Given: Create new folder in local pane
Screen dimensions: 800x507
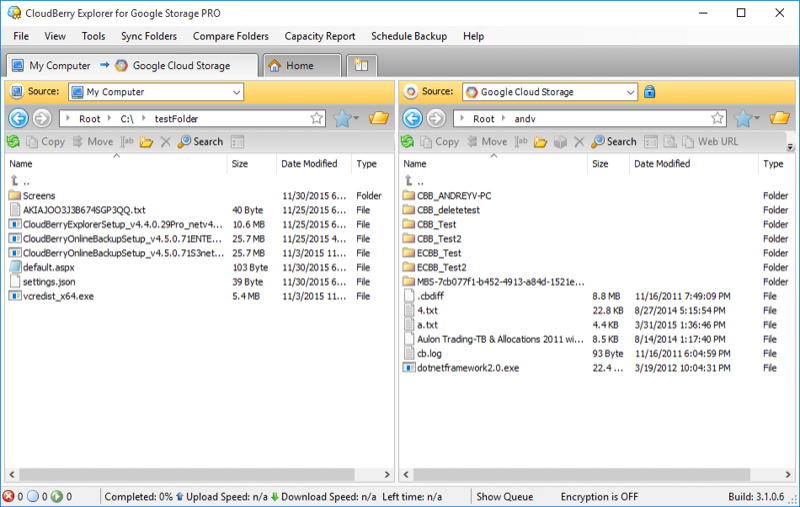Looking at the screenshot, I should [146, 141].
